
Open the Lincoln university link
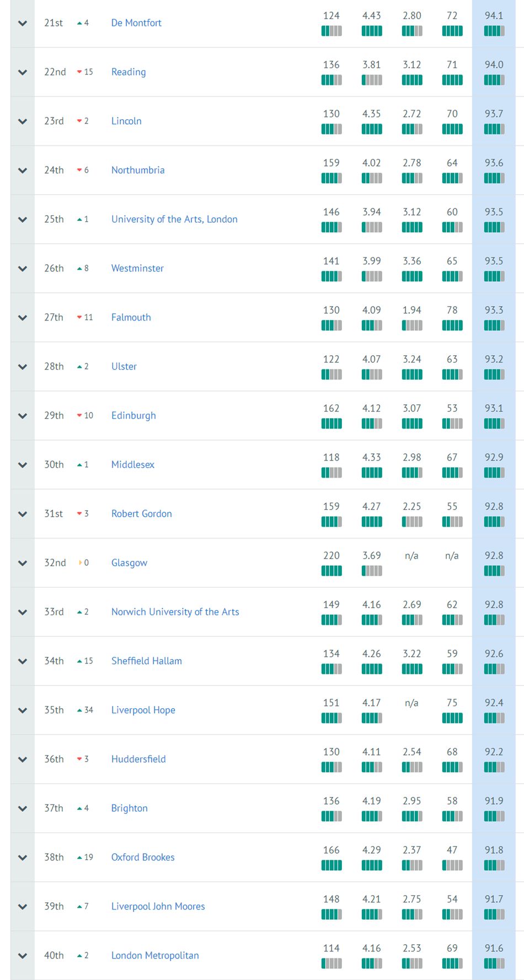click(126, 121)
